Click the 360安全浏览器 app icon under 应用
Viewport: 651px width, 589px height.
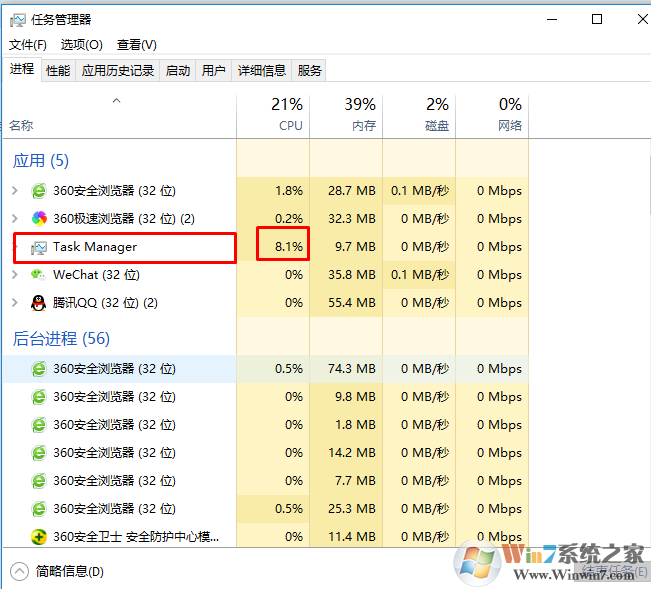(x=39, y=191)
